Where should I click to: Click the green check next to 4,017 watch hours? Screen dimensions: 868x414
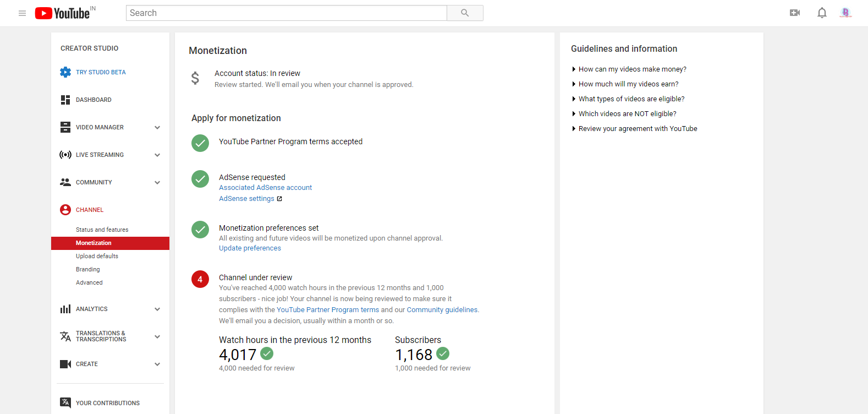click(267, 353)
